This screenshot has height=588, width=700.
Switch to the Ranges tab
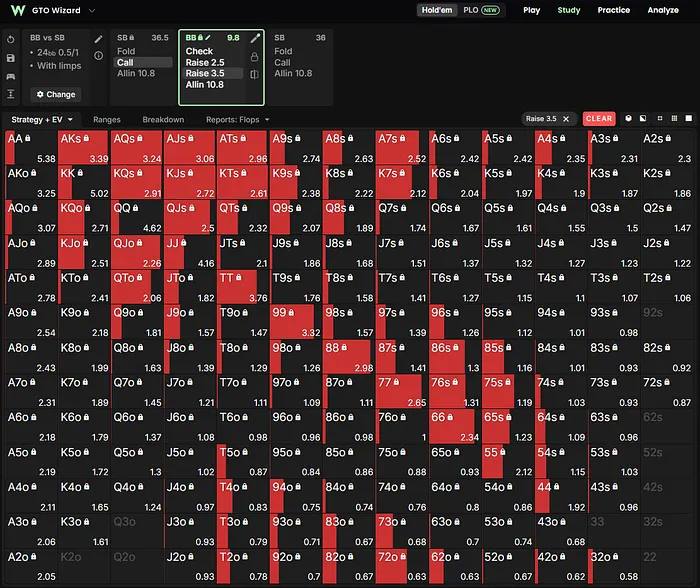pyautogui.click(x=107, y=120)
